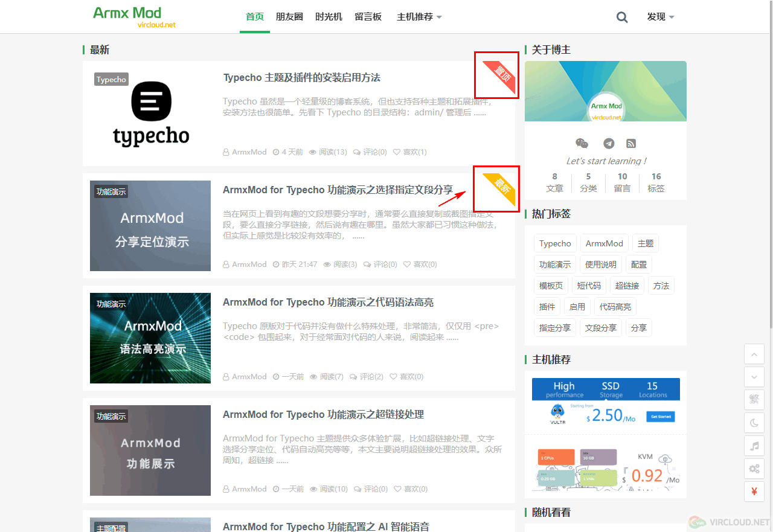Click the scroll-to-bottom arrow button

click(754, 376)
